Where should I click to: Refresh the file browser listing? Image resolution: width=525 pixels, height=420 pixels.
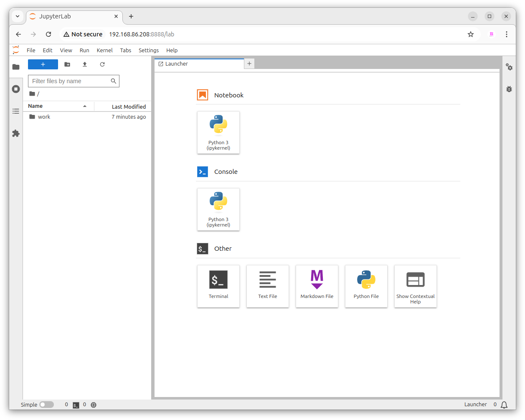102,64
